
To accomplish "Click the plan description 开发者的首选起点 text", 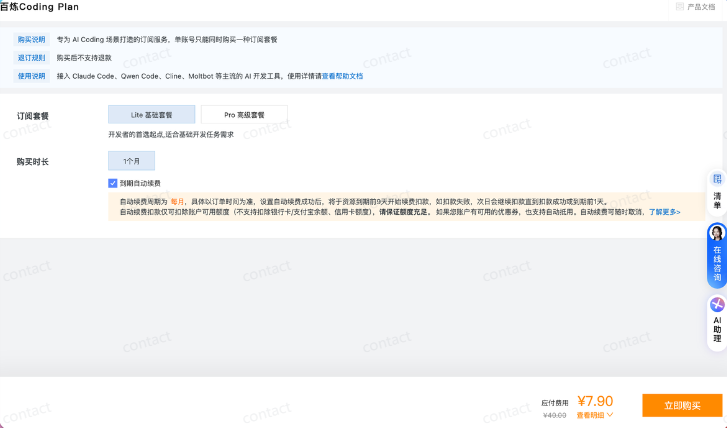I will [x=171, y=134].
